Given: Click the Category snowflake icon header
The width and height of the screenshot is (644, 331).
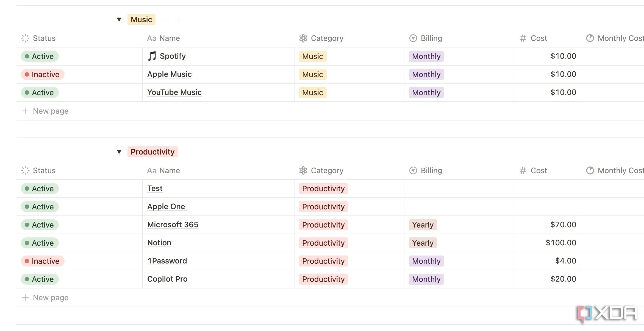Looking at the screenshot, I should pyautogui.click(x=303, y=38).
